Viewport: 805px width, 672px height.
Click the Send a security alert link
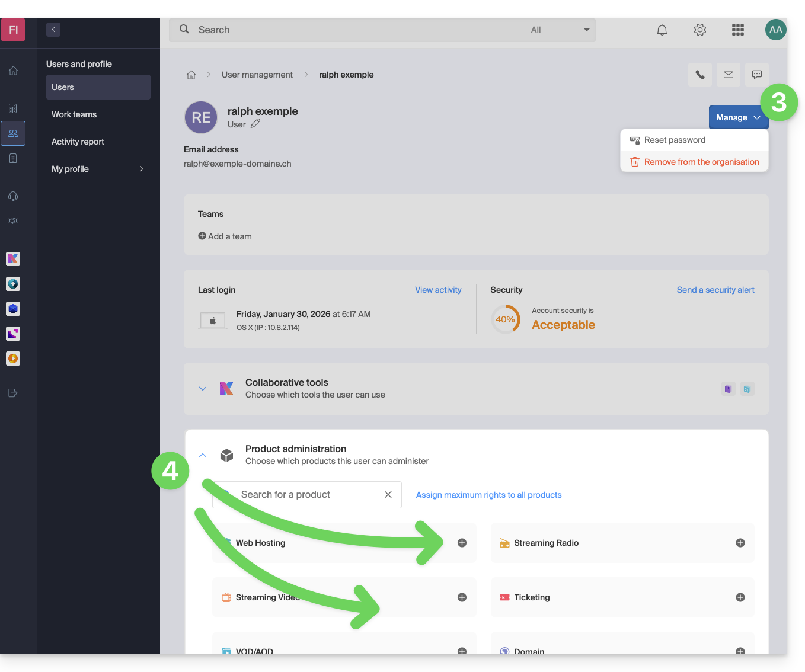pos(715,290)
